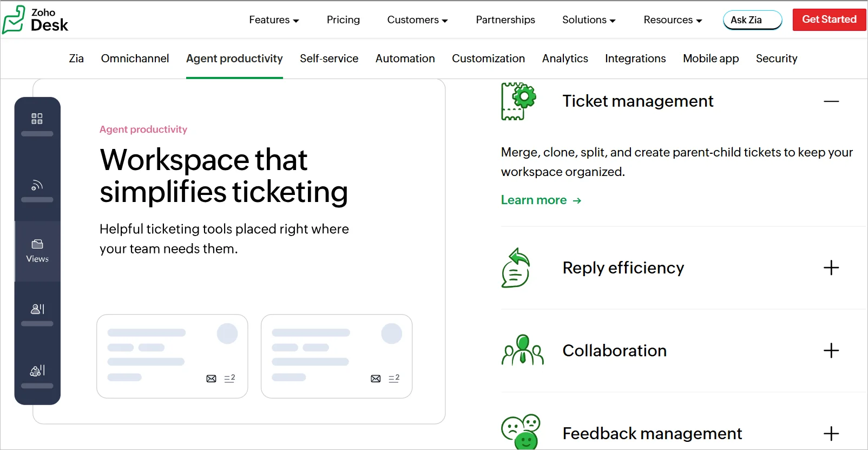Open the Resources dropdown menu
The height and width of the screenshot is (450, 868).
tap(673, 20)
